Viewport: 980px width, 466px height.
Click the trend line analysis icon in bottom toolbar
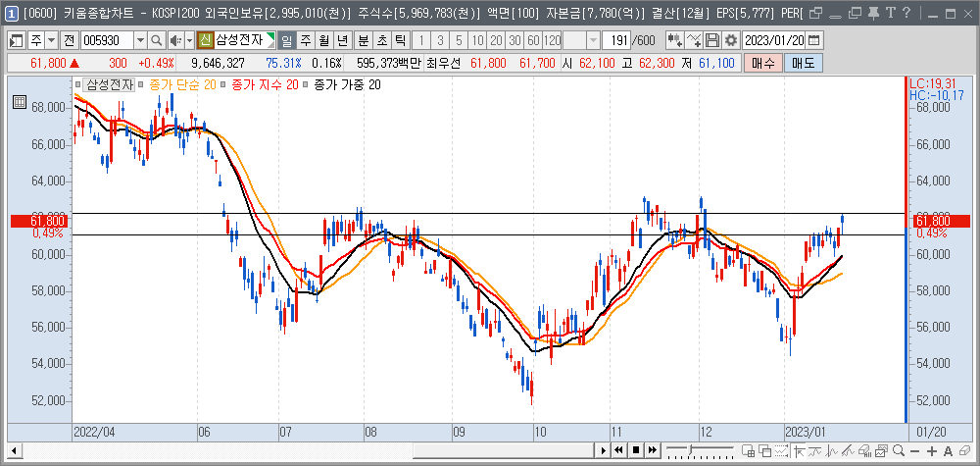click(848, 450)
